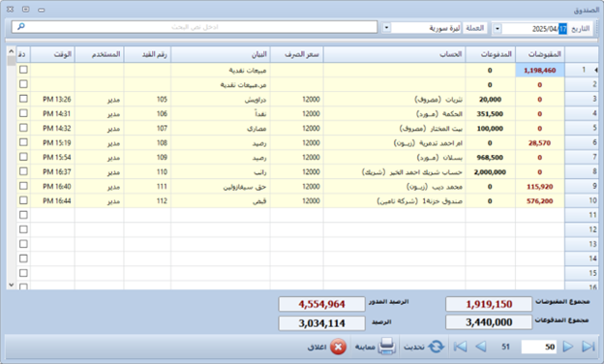Select the 968,500 payments cell

[x=491, y=157]
